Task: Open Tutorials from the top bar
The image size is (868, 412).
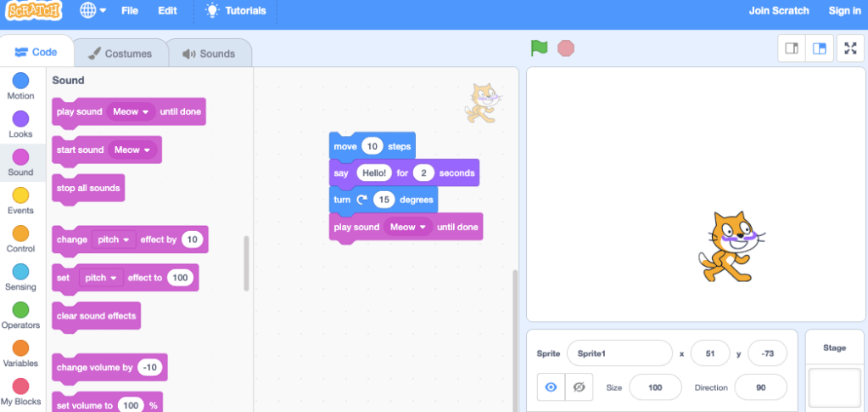Action: click(235, 11)
